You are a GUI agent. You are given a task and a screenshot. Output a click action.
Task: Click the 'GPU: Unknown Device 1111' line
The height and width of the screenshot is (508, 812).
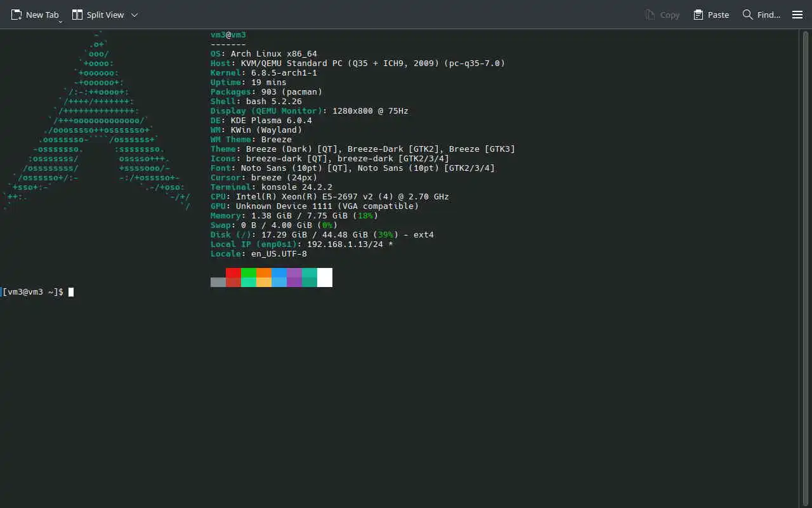pyautogui.click(x=315, y=206)
